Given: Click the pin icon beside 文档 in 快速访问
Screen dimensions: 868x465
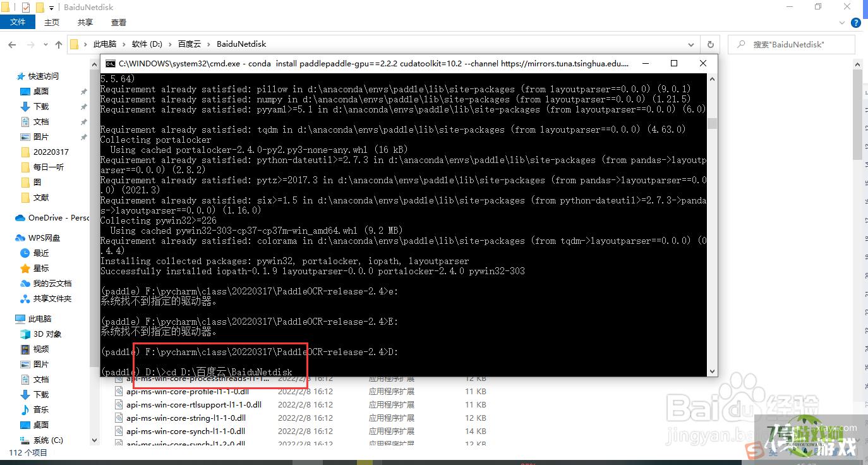Looking at the screenshot, I should pos(83,122).
